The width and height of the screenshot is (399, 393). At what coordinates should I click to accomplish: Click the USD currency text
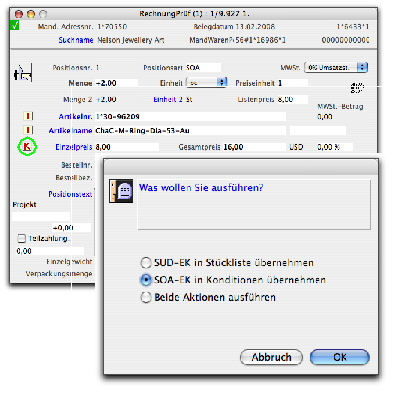(296, 147)
